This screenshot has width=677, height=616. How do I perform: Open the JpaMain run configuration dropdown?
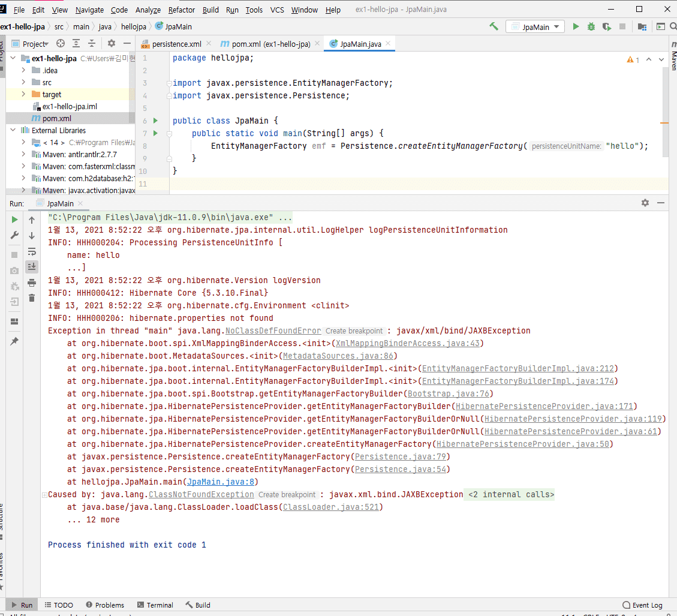(x=535, y=27)
